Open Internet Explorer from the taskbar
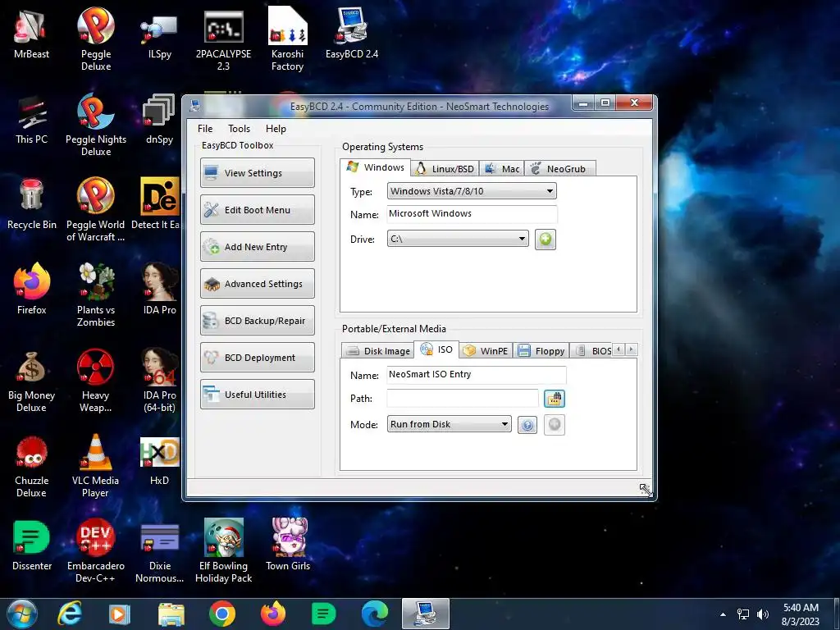This screenshot has height=630, width=840. point(69,614)
